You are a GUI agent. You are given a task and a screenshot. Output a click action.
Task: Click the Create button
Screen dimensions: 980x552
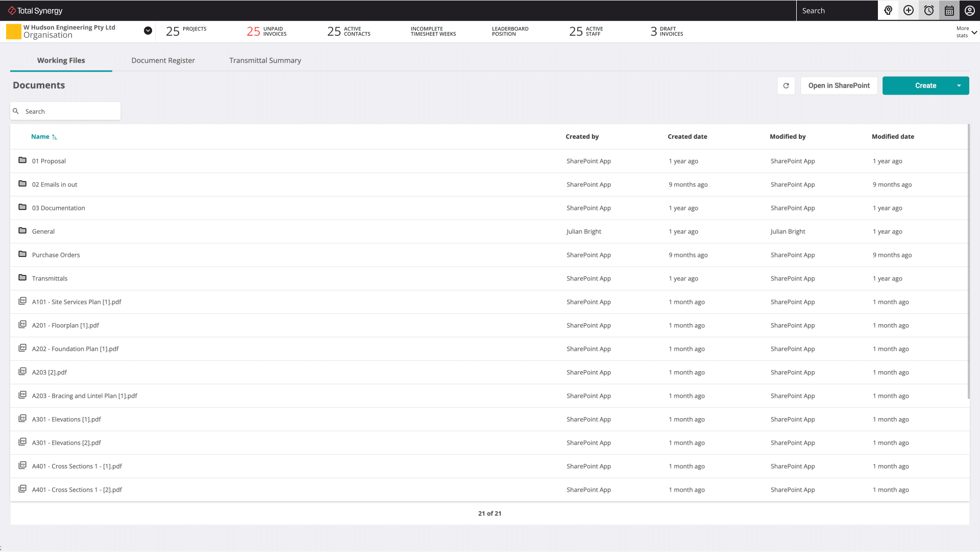[x=925, y=85]
